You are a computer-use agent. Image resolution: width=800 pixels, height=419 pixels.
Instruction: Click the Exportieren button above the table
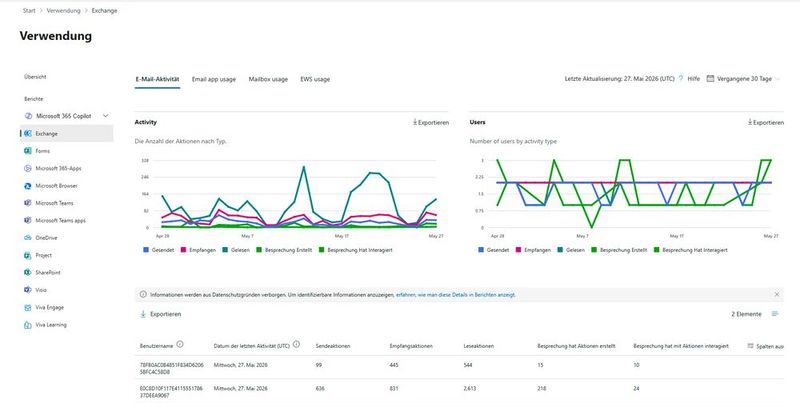click(x=161, y=314)
